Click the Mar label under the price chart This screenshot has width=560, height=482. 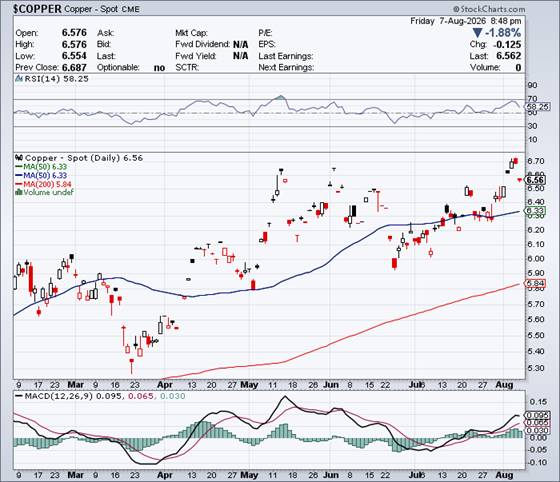pyautogui.click(x=75, y=385)
